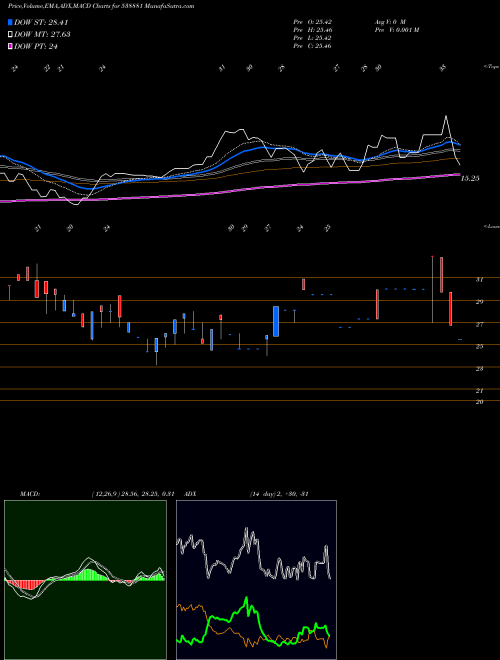Click the 'Pre C: 25.46' close value

point(312,45)
